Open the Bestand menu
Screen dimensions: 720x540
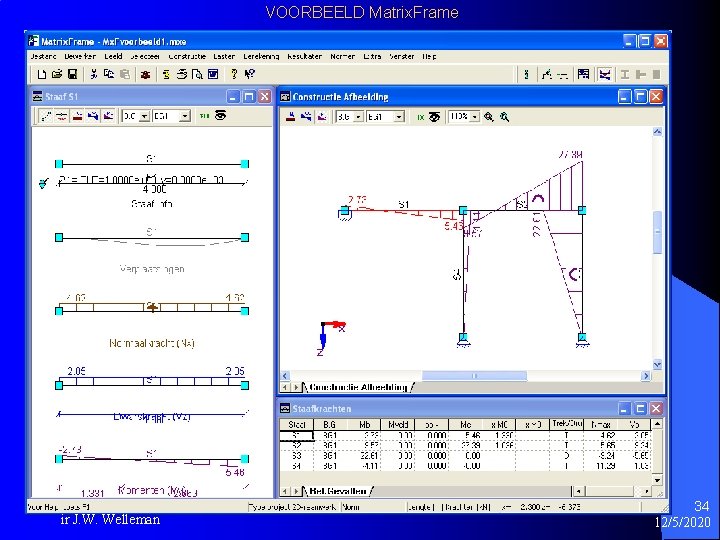[x=44, y=56]
